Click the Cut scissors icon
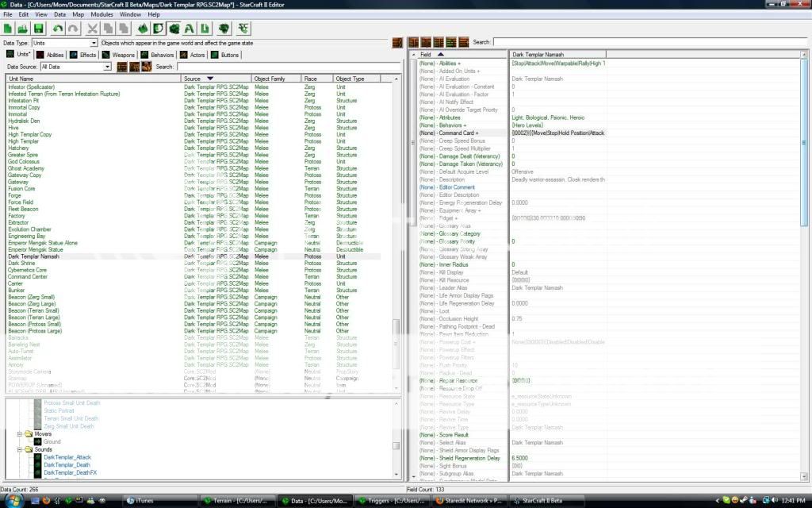 tap(92, 29)
